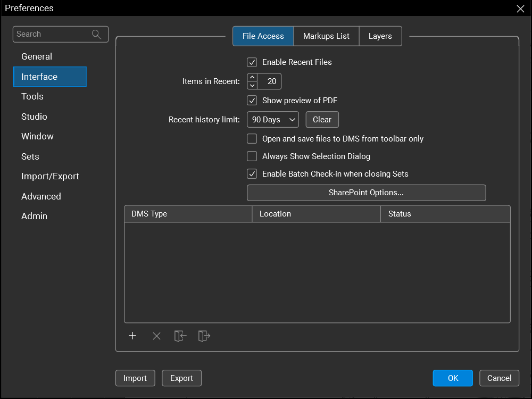Screen dimensions: 532x399
Task: Select Tools in the preferences sidebar
Action: click(32, 96)
